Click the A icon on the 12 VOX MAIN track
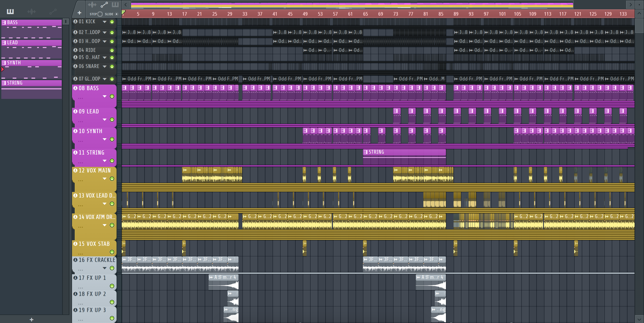Screen dimensions: 644x323 (75, 170)
